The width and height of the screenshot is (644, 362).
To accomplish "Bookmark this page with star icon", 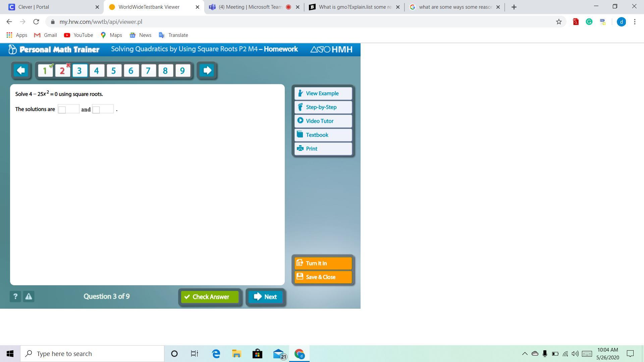I will 558,22.
